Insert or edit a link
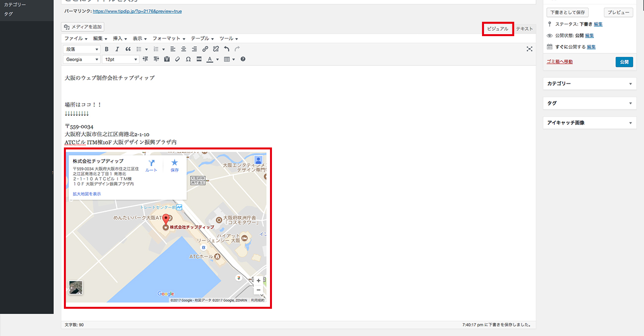Image resolution: width=644 pixels, height=336 pixels. [205, 49]
